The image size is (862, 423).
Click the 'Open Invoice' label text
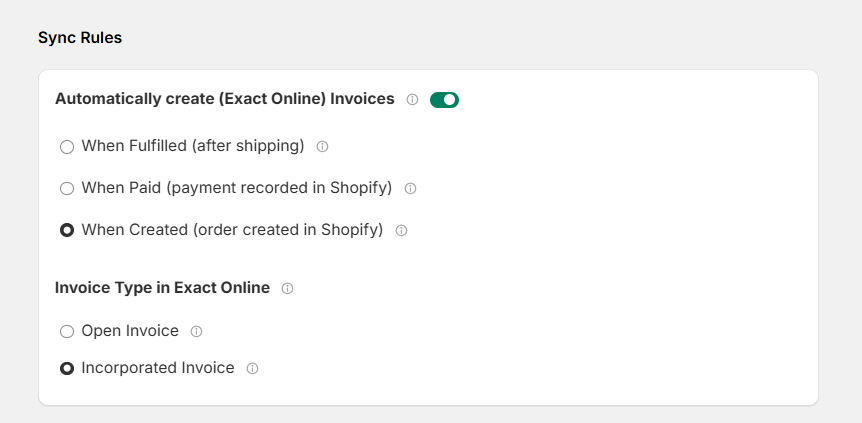pos(130,331)
